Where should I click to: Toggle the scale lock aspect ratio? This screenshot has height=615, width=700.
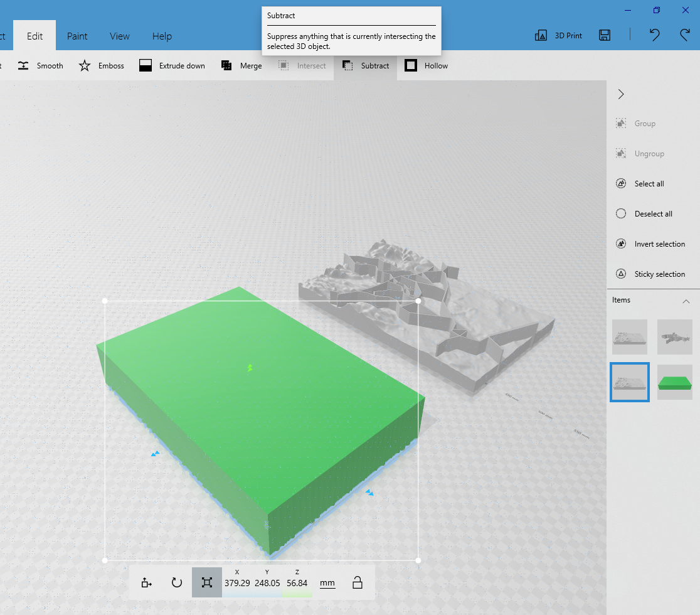(358, 582)
